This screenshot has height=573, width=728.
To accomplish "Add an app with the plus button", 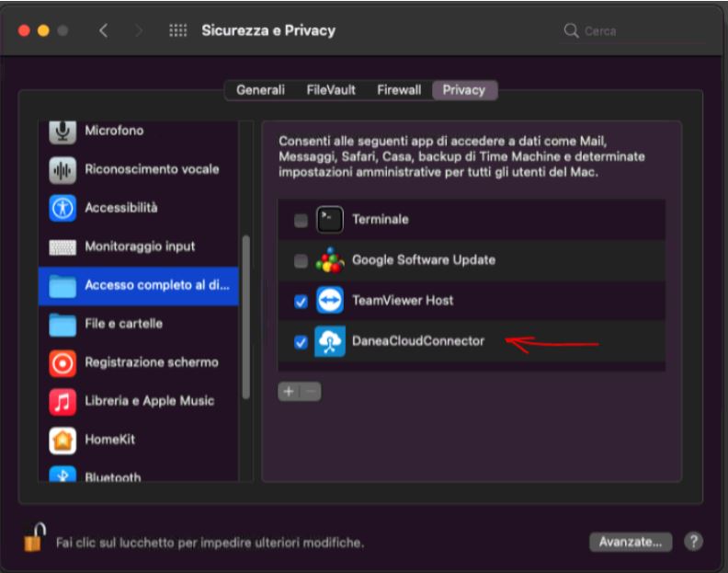I will click(289, 391).
